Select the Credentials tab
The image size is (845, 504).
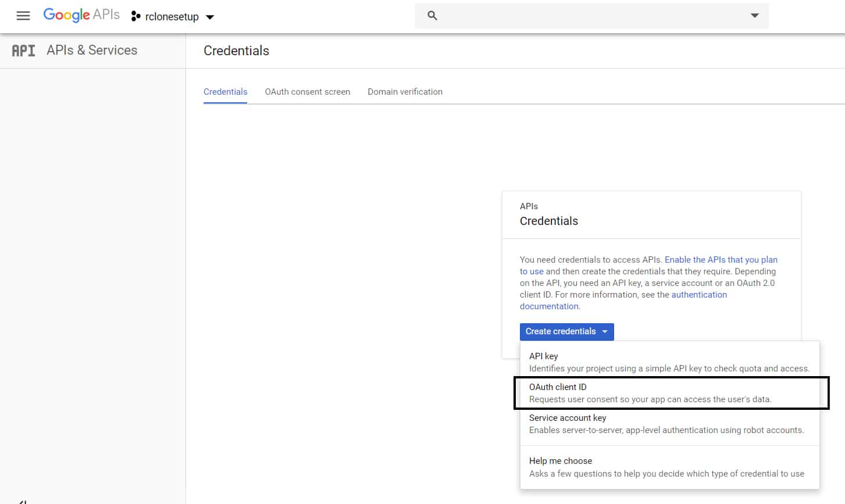[x=225, y=92]
